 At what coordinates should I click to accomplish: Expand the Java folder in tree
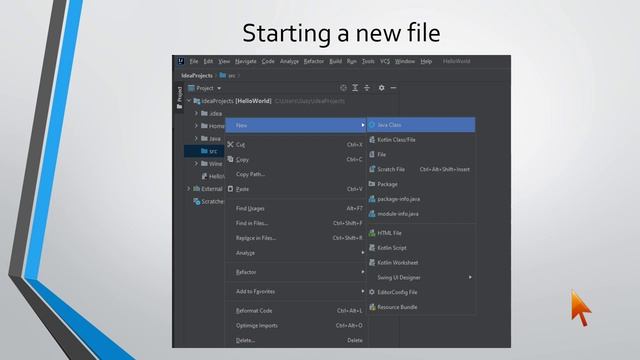(x=196, y=139)
